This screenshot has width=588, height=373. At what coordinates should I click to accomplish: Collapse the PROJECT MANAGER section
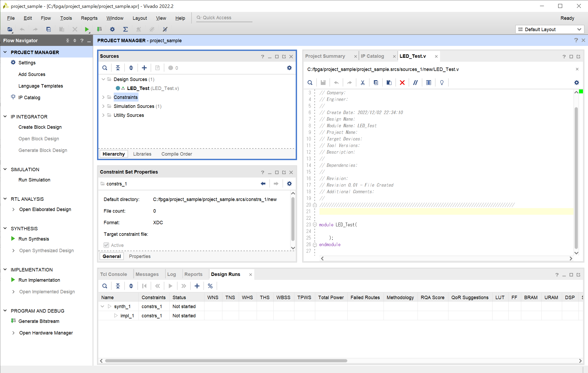tap(5, 52)
